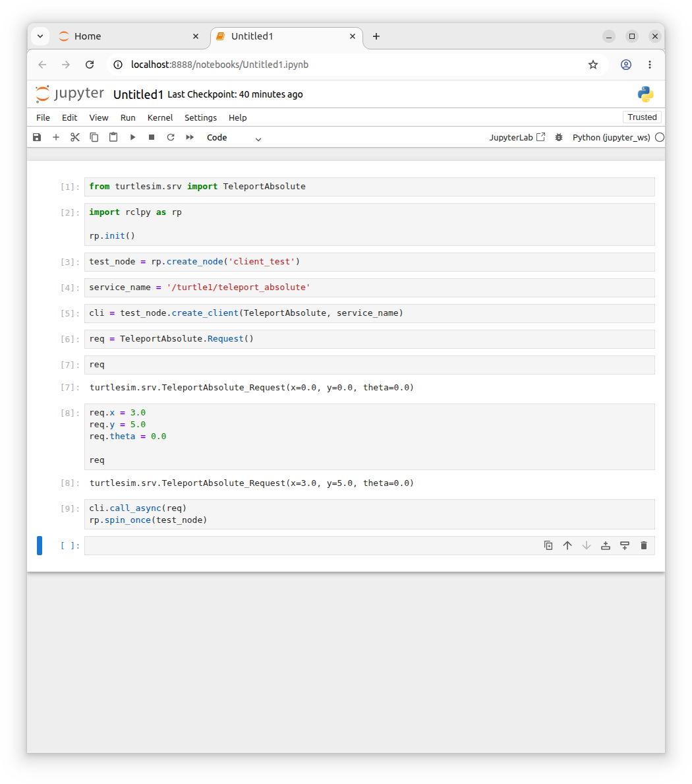Click the Jupyter logo
The width and height of the screenshot is (692, 784).
click(69, 94)
